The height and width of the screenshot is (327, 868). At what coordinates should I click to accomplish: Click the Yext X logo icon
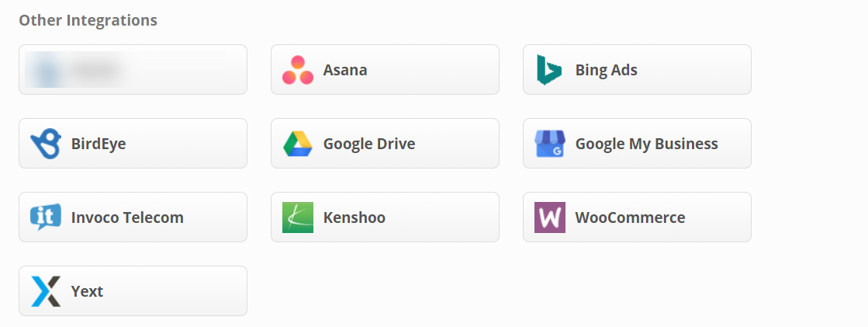tap(45, 291)
